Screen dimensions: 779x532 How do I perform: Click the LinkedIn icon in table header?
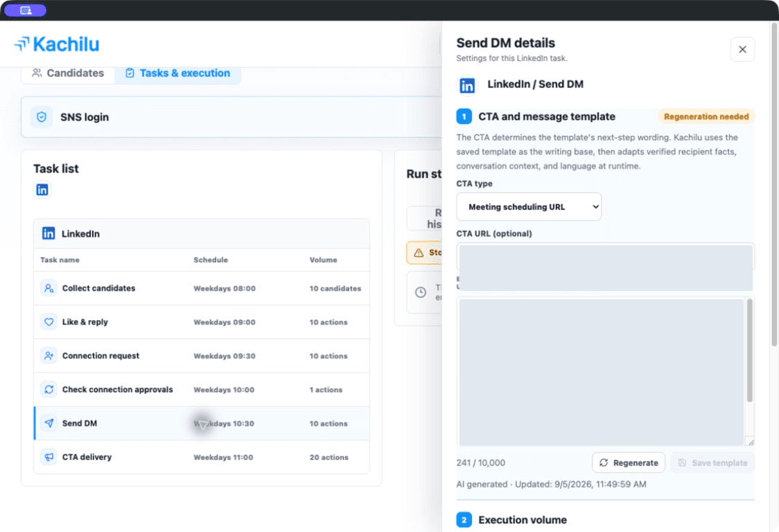click(49, 233)
